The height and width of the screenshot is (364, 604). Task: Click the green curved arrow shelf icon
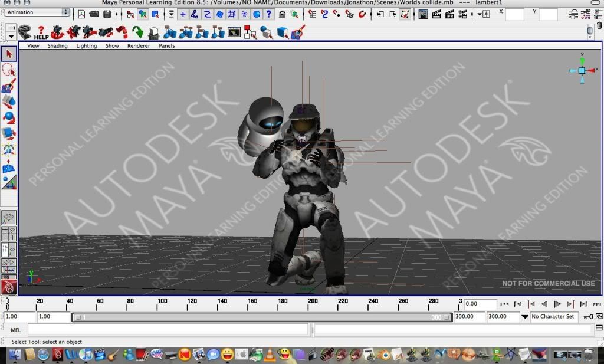137,32
